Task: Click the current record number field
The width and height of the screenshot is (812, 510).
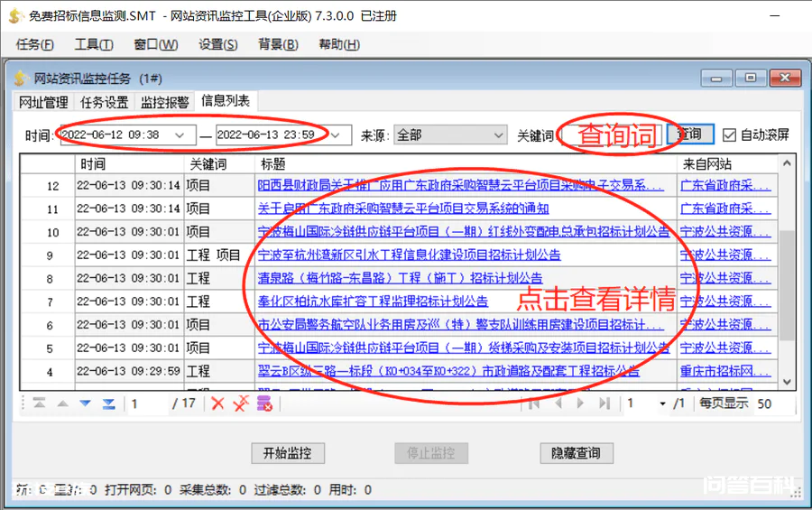Action: [148, 403]
